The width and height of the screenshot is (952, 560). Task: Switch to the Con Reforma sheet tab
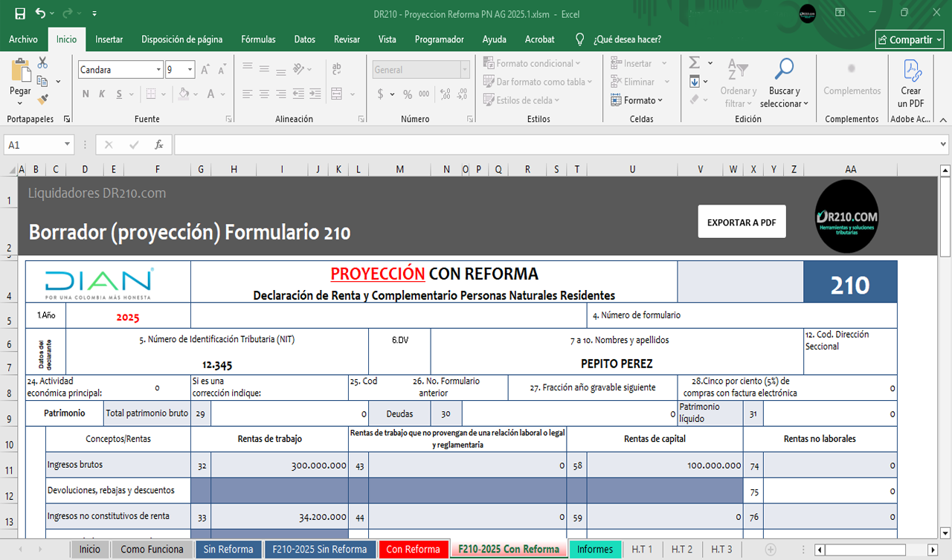413,550
